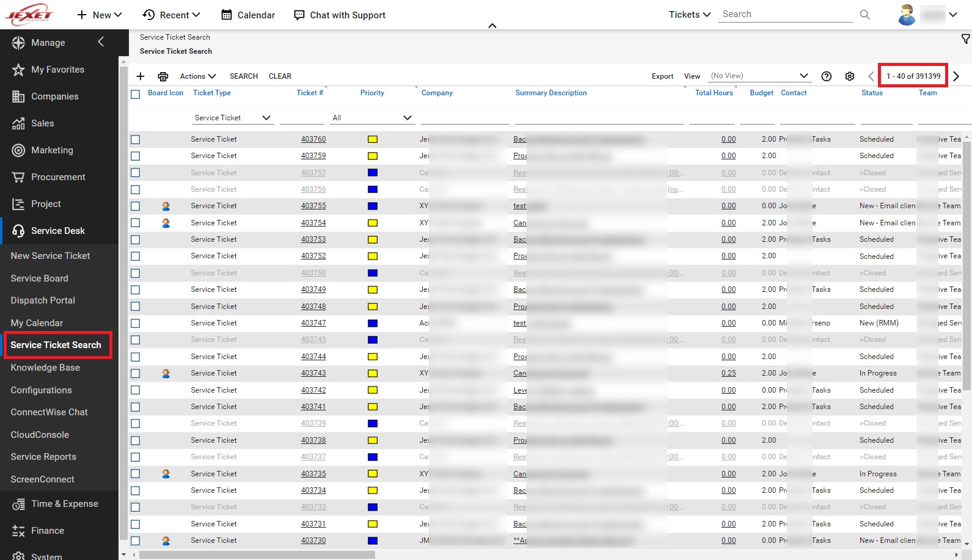Collapse the Manage sidebar arrow
The width and height of the screenshot is (972, 560).
click(x=101, y=42)
